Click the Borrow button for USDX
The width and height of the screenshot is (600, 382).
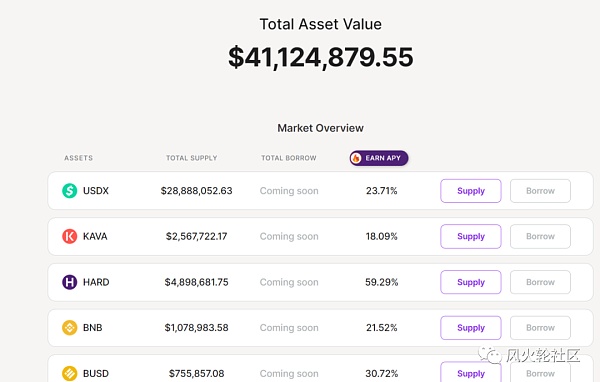click(x=540, y=191)
